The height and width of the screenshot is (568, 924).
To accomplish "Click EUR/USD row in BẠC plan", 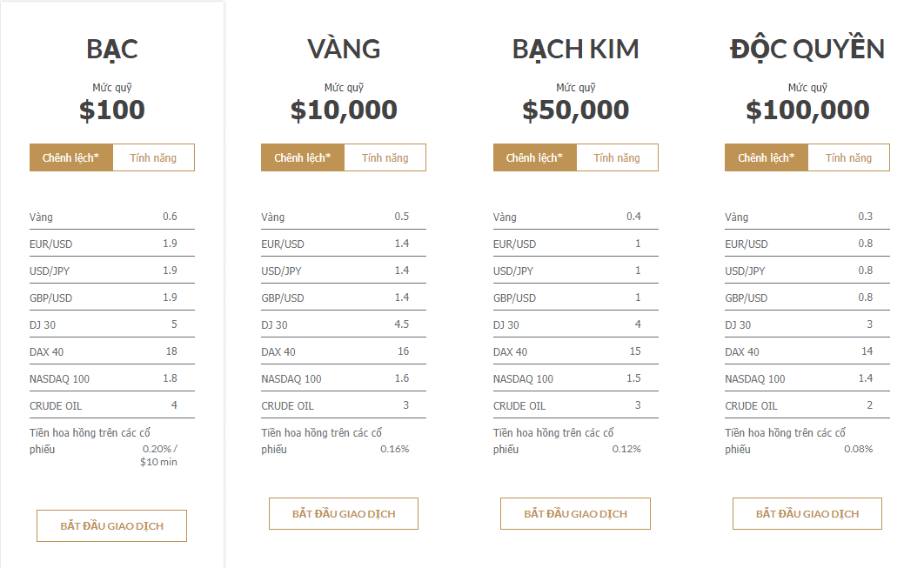I will click(x=112, y=244).
